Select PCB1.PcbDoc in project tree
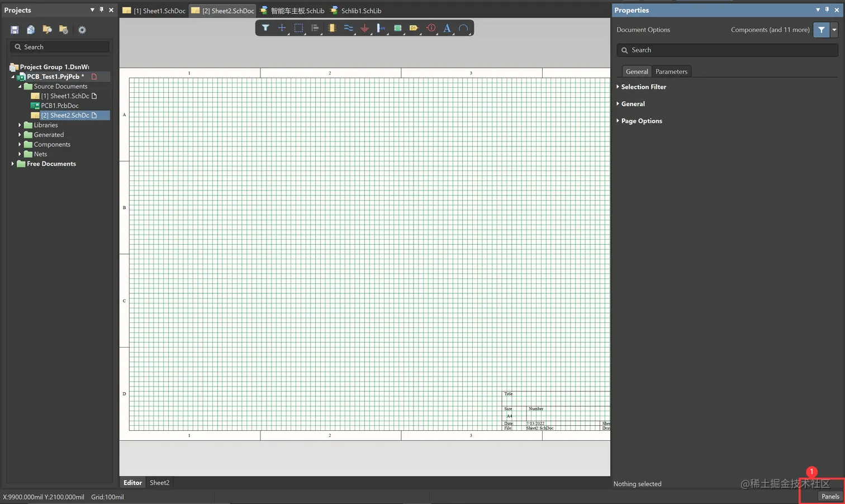The width and height of the screenshot is (845, 504). [59, 106]
